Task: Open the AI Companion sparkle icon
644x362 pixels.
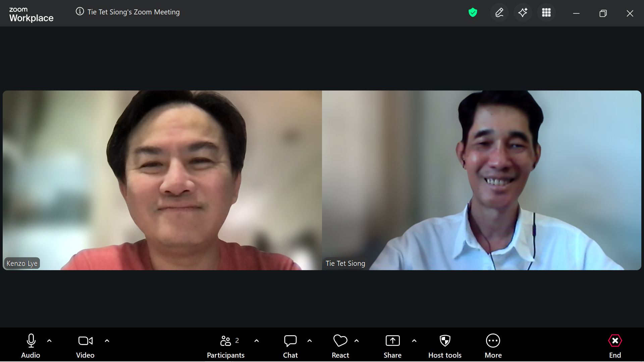Action: (523, 13)
